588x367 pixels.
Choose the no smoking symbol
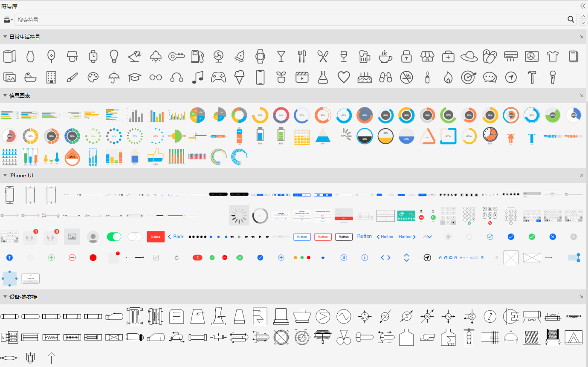(406, 77)
